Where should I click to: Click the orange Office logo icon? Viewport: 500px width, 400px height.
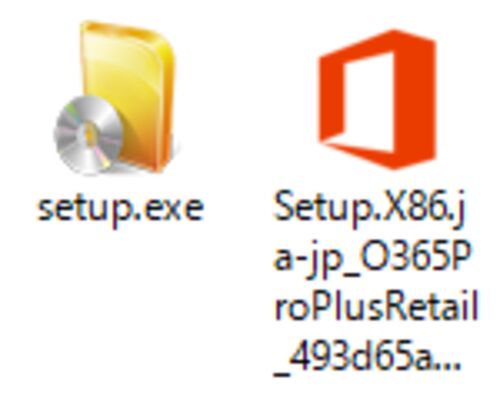click(x=378, y=99)
